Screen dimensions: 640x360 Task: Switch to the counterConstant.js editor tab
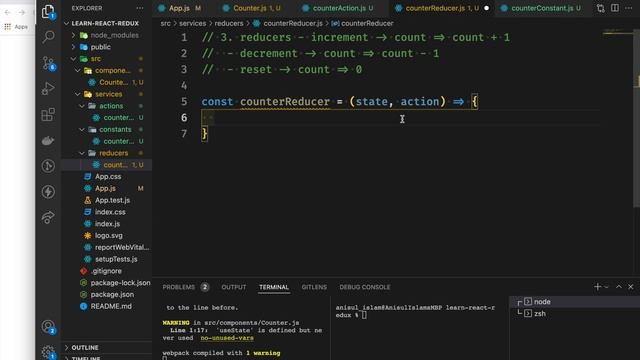tap(542, 8)
